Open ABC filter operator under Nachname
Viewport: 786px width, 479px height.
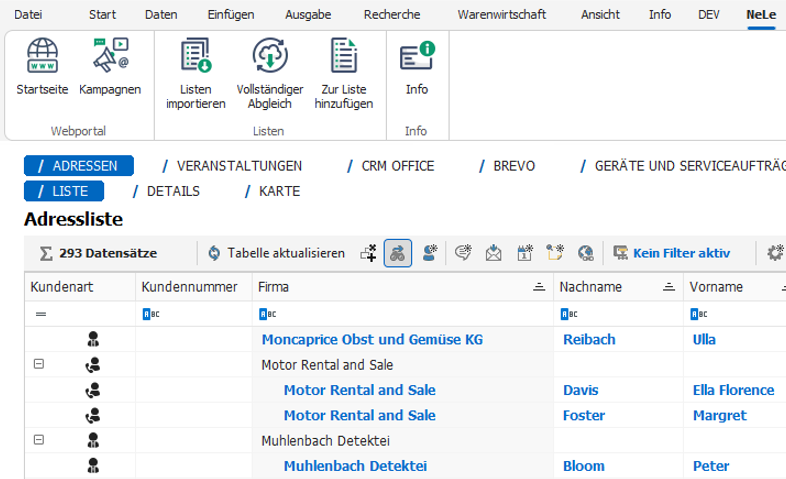[x=569, y=314]
